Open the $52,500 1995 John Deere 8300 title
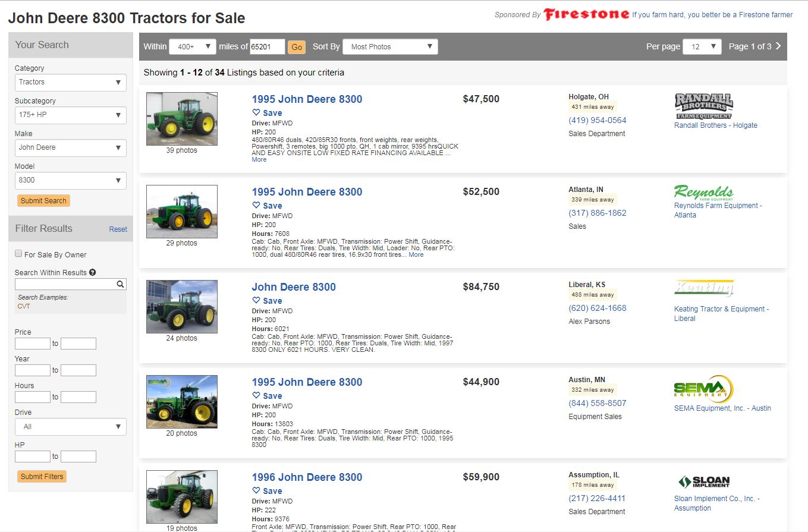Screen dimensions: 808x532 (307, 192)
